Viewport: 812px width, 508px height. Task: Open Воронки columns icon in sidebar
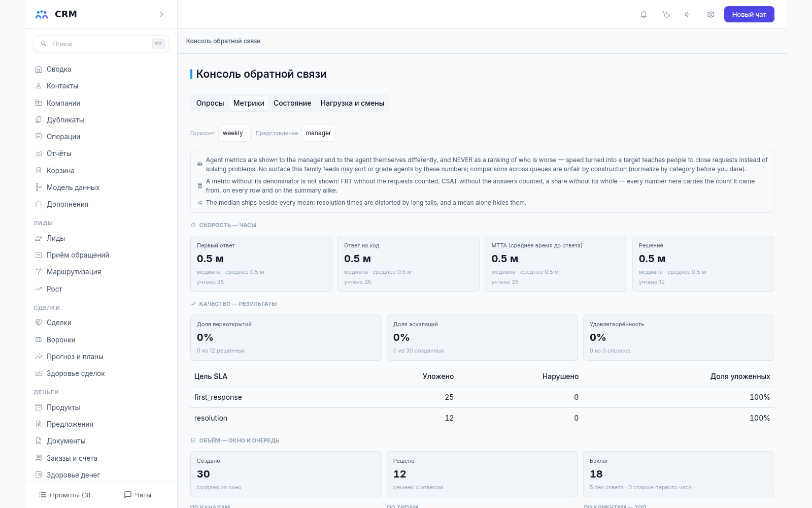coord(39,340)
